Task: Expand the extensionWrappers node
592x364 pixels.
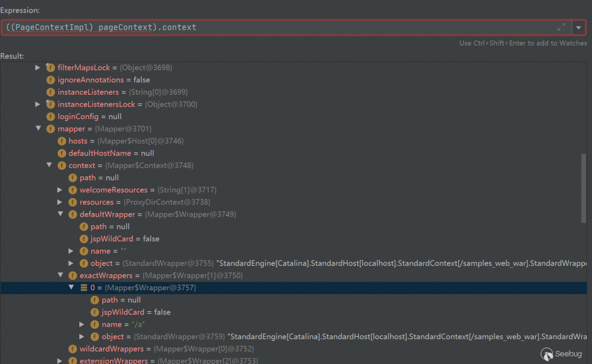Action: point(60,360)
